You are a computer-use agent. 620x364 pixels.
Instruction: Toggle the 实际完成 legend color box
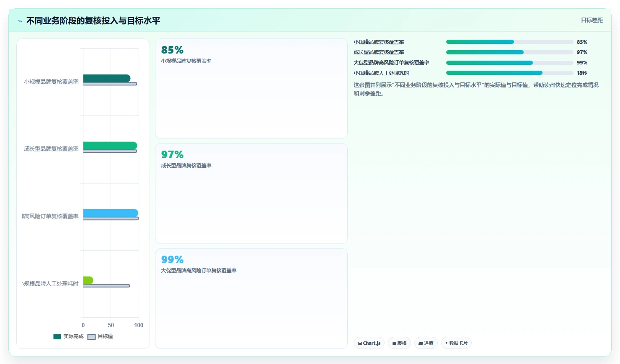pos(57,337)
